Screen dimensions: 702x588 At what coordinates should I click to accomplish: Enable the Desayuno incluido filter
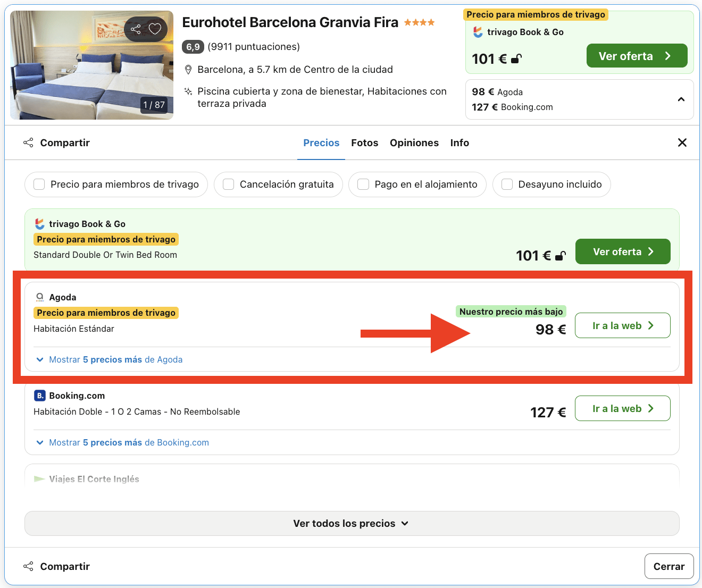click(x=507, y=184)
